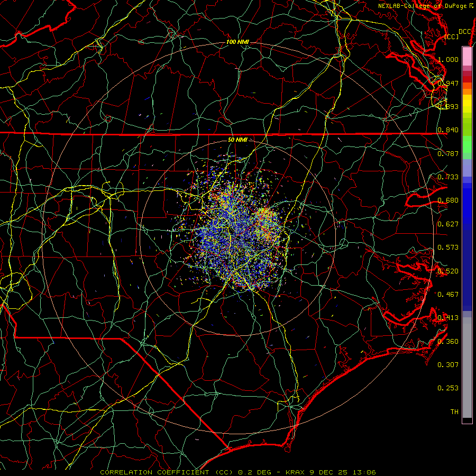
Task: Select the 0.413 scale value
Action: [448, 318]
